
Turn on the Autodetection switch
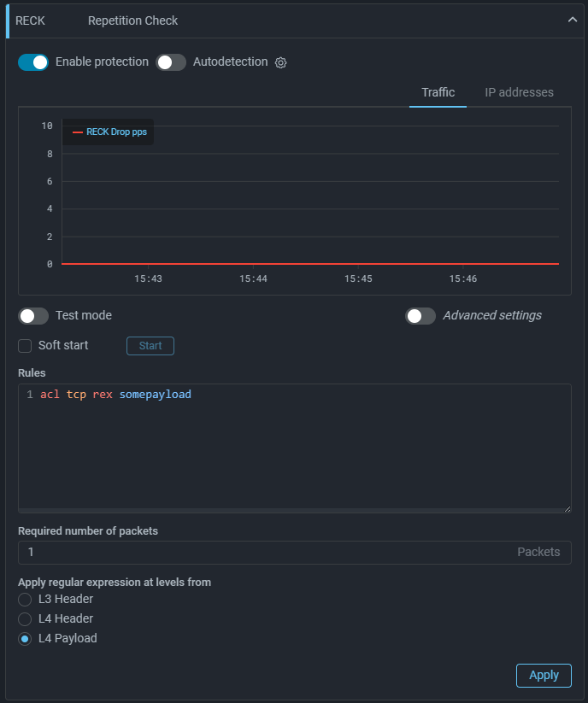tap(171, 62)
